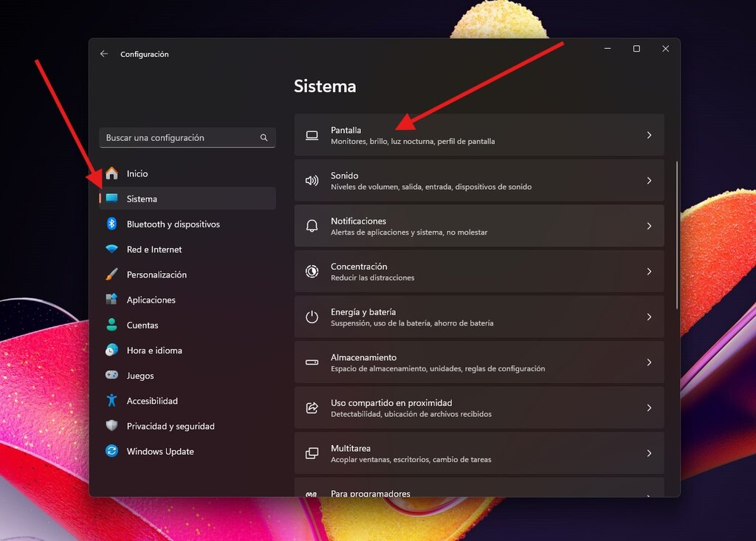Click the Buscar una configuración field
The height and width of the screenshot is (541, 756).
click(x=188, y=138)
